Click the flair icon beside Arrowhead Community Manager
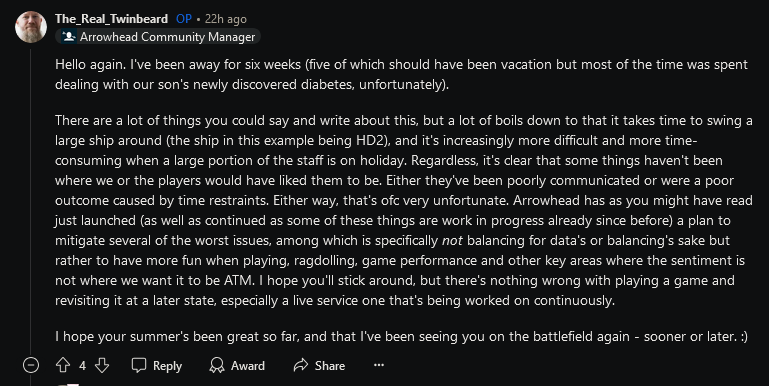The height and width of the screenshot is (386, 769). pos(69,37)
